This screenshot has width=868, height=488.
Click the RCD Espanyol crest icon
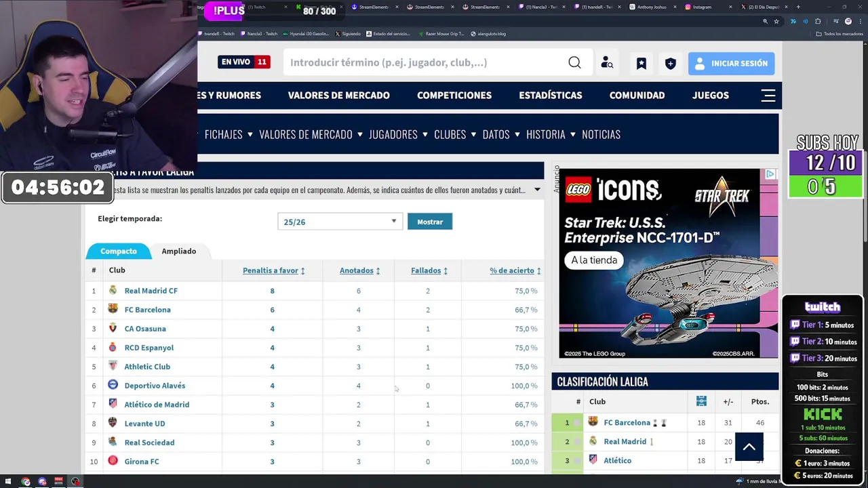[x=113, y=347]
